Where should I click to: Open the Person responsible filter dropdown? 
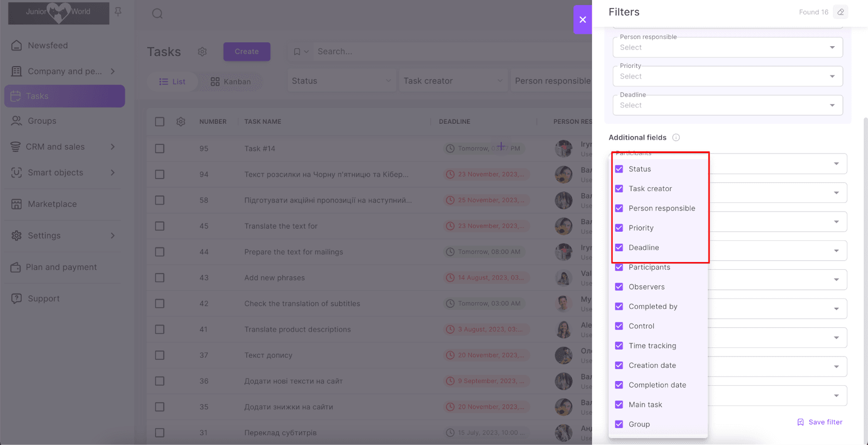pos(727,47)
